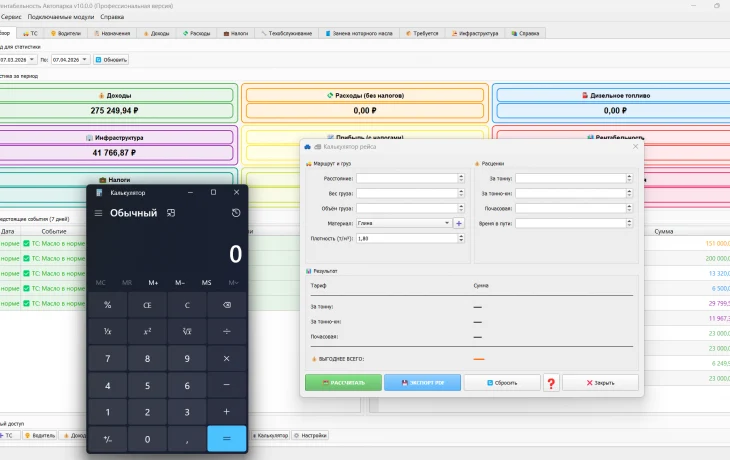Open calculator history icon

point(236,213)
